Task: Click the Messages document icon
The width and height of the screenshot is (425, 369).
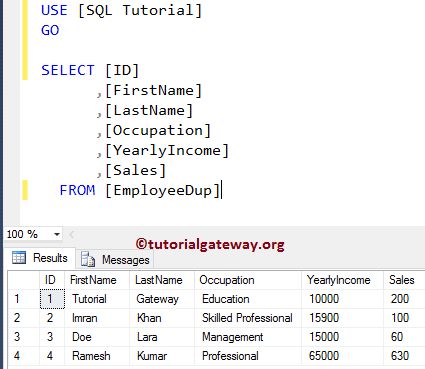Action: point(88,259)
